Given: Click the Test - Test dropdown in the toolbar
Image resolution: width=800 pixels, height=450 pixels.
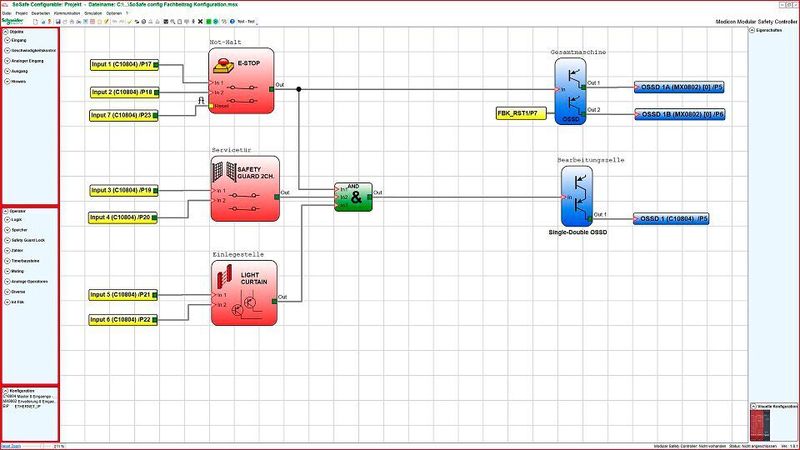Looking at the screenshot, I should tap(247, 21).
